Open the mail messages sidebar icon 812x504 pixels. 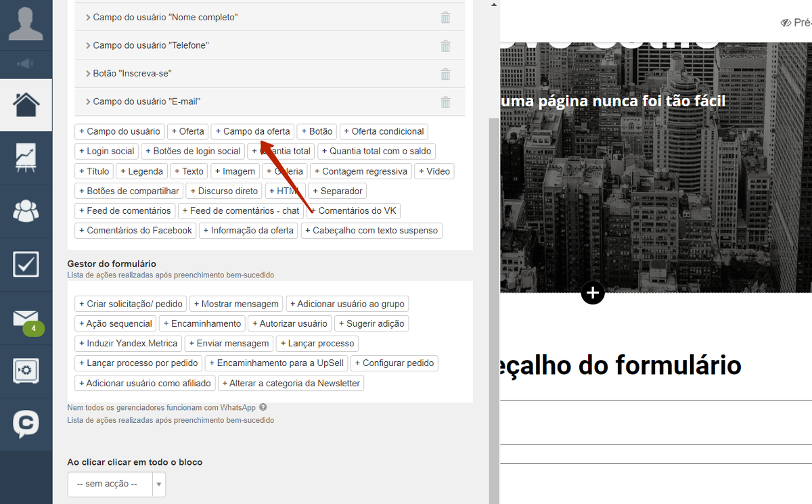click(x=26, y=317)
